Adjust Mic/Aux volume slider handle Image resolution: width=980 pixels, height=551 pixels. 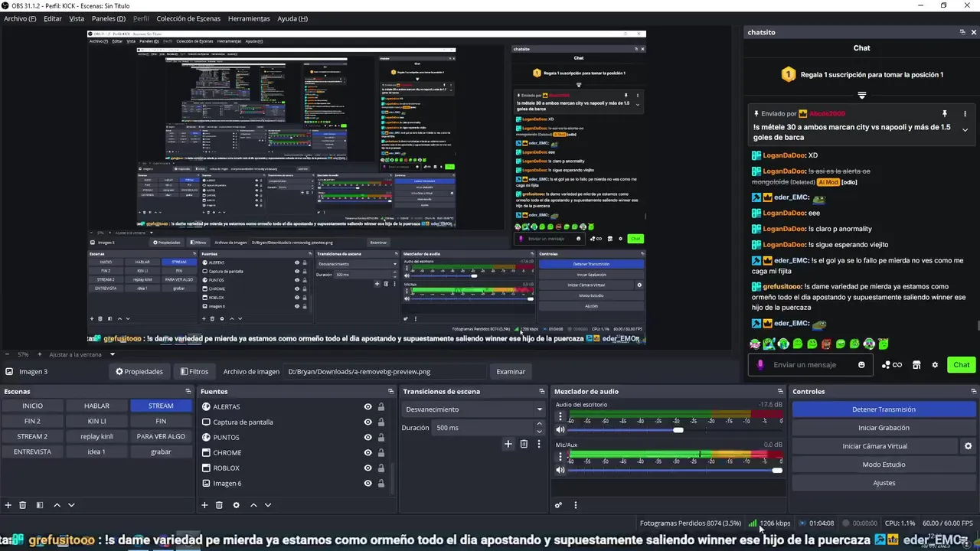point(778,470)
